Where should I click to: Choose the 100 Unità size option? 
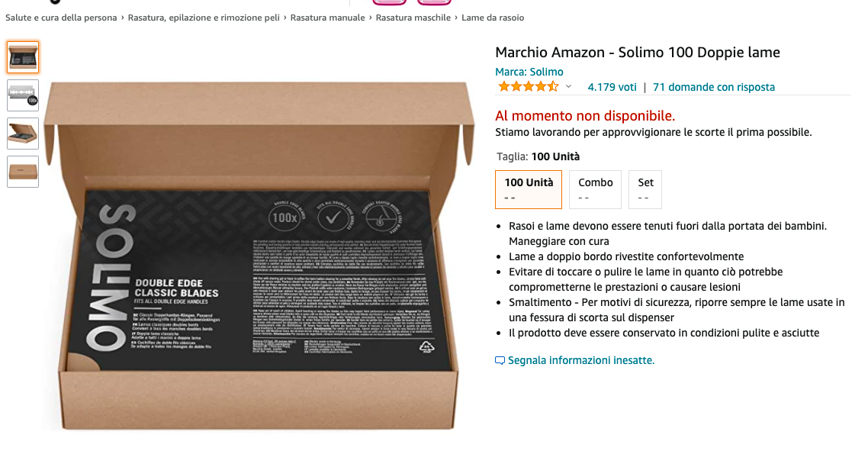tap(528, 189)
